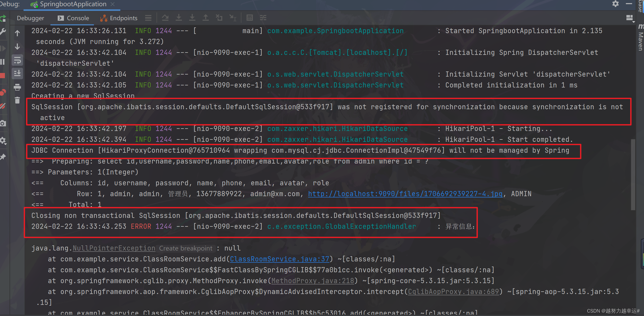This screenshot has height=316, width=644.
Task: Click the red ERROR log level text
Action: 141,226
